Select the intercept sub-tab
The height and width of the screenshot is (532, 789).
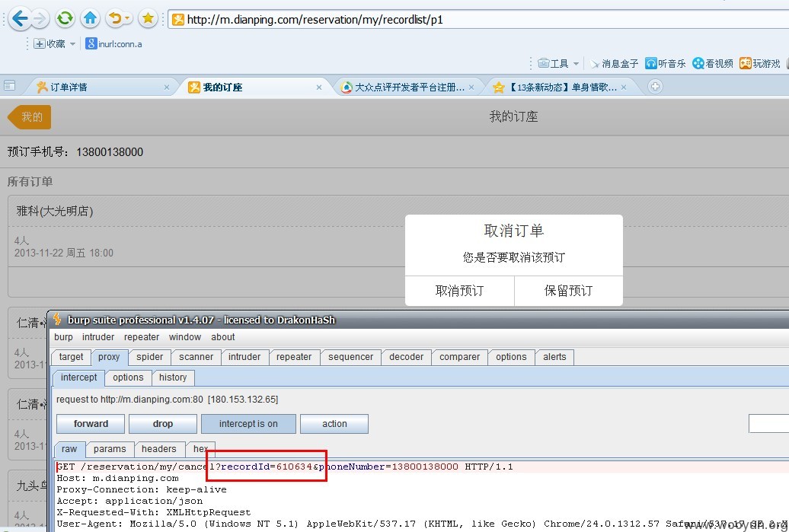(x=78, y=377)
